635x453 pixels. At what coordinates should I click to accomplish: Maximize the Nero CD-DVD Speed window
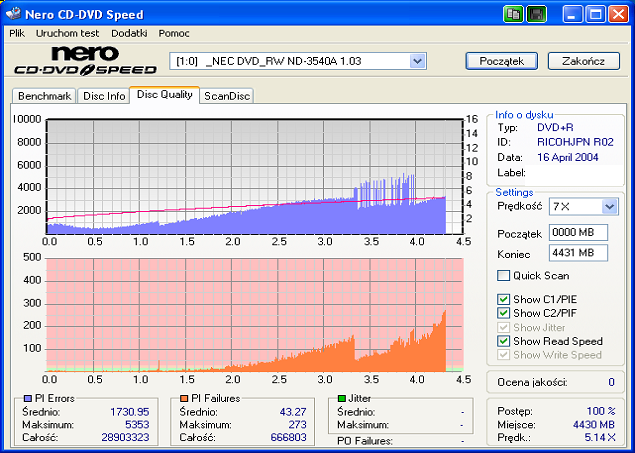click(596, 15)
